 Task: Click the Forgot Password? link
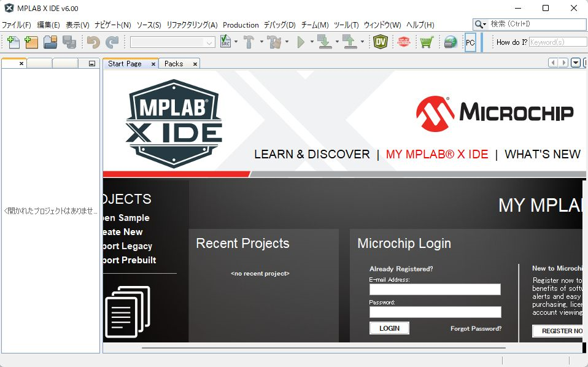point(476,329)
